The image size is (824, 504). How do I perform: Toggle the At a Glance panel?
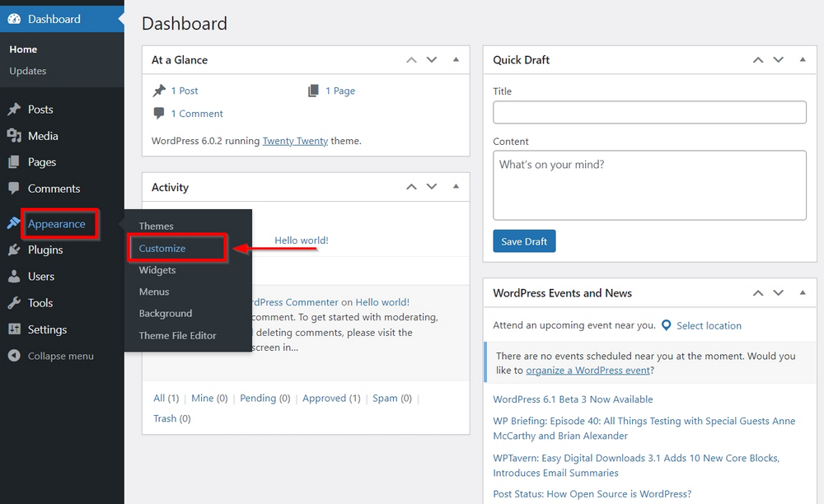coord(456,60)
